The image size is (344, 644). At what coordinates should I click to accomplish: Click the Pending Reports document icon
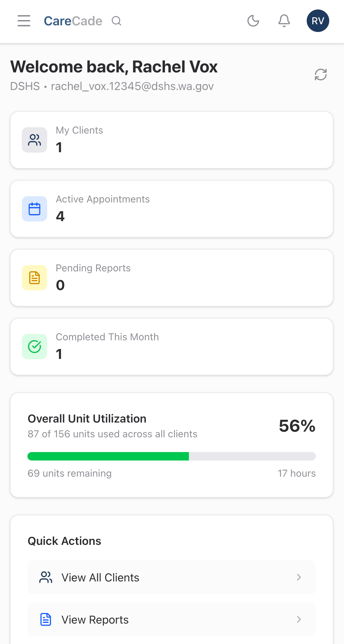coord(34,277)
